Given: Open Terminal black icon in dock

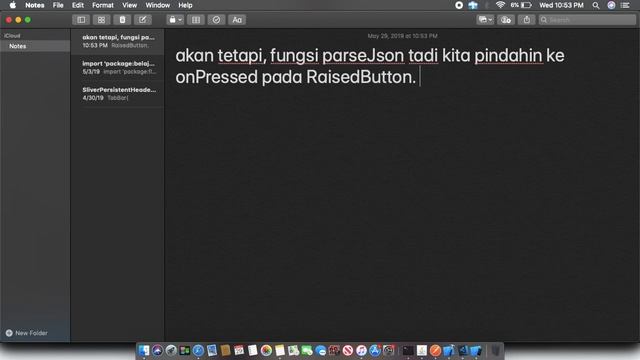Looking at the screenshot, I should [408, 350].
